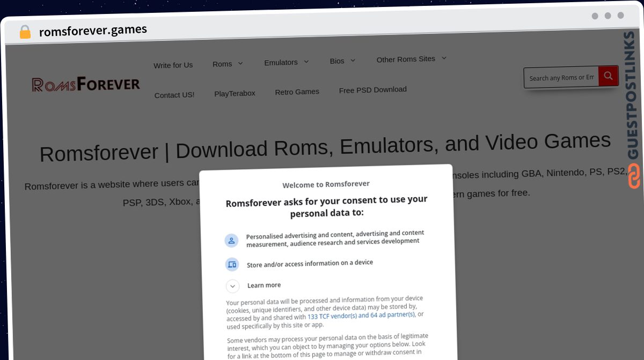Expand the Learn more chevron
The height and width of the screenshot is (360, 644).
(232, 286)
